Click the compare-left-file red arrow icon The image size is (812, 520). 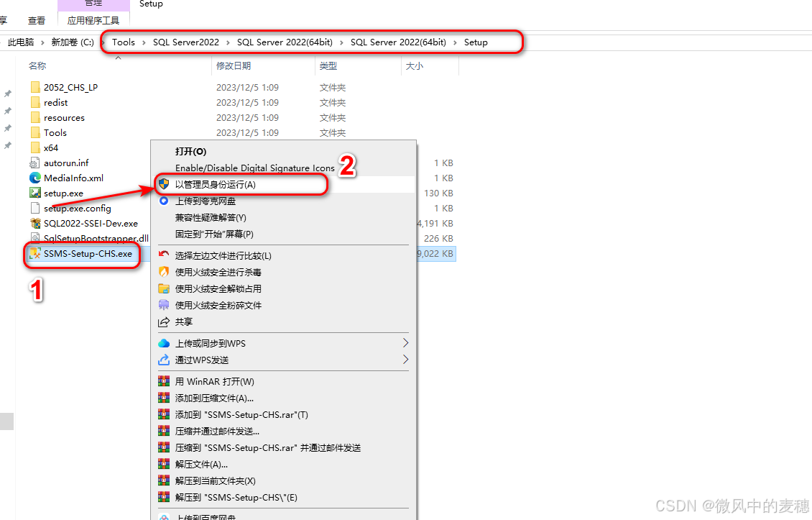tap(164, 255)
